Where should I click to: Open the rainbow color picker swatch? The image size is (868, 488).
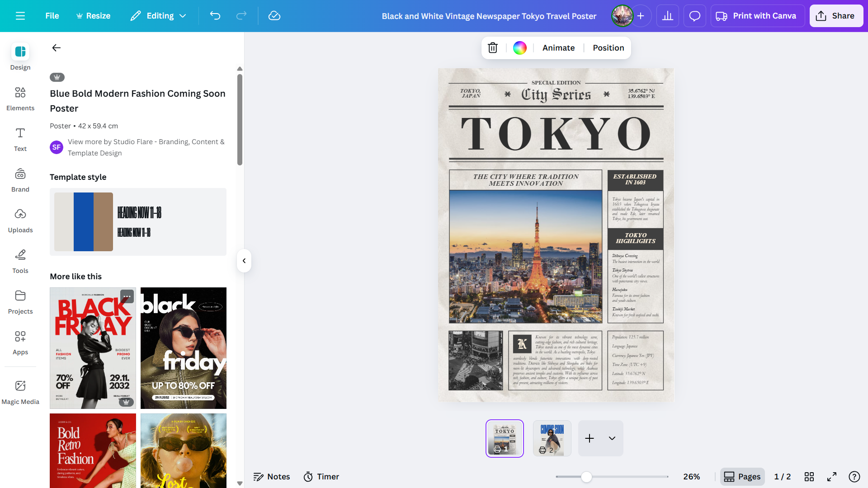point(520,48)
